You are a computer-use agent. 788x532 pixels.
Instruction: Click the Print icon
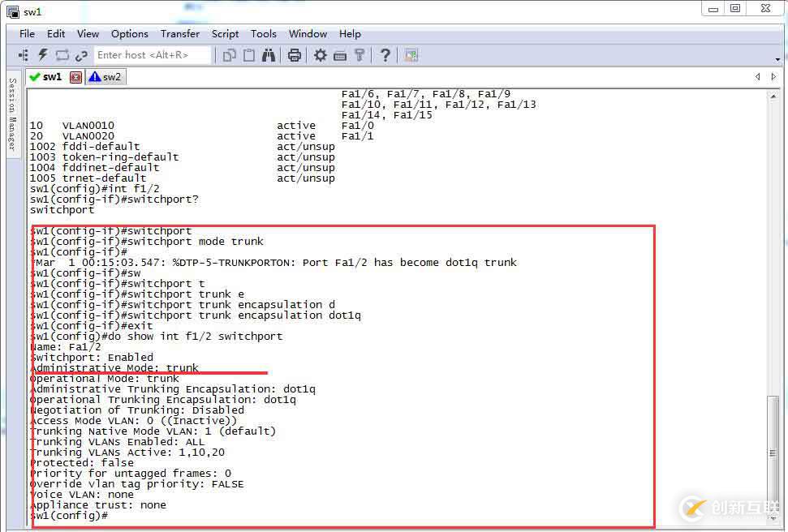[x=295, y=55]
